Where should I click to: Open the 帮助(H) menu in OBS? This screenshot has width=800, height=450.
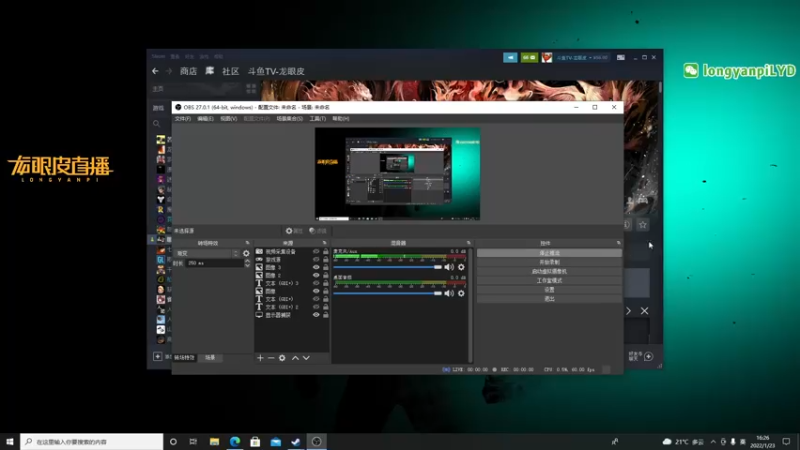[x=341, y=118]
